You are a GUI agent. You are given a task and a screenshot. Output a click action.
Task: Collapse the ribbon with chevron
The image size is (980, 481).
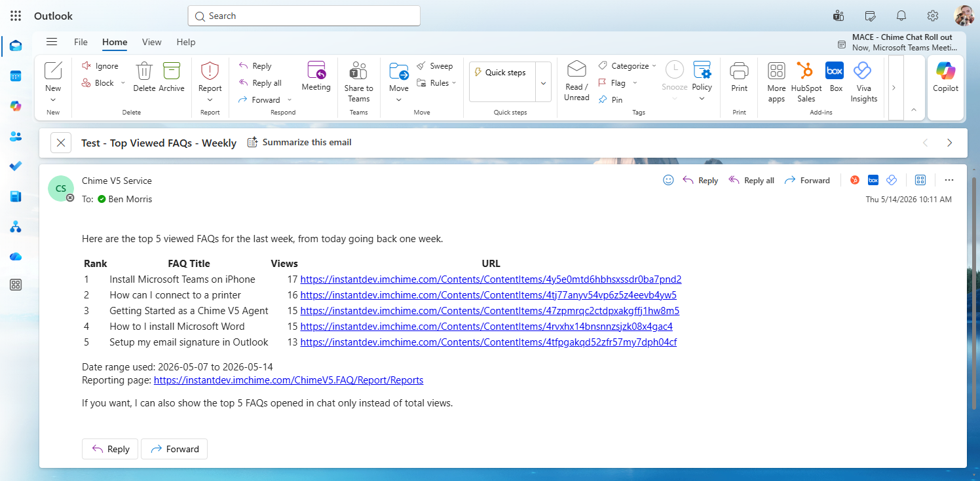point(914,111)
